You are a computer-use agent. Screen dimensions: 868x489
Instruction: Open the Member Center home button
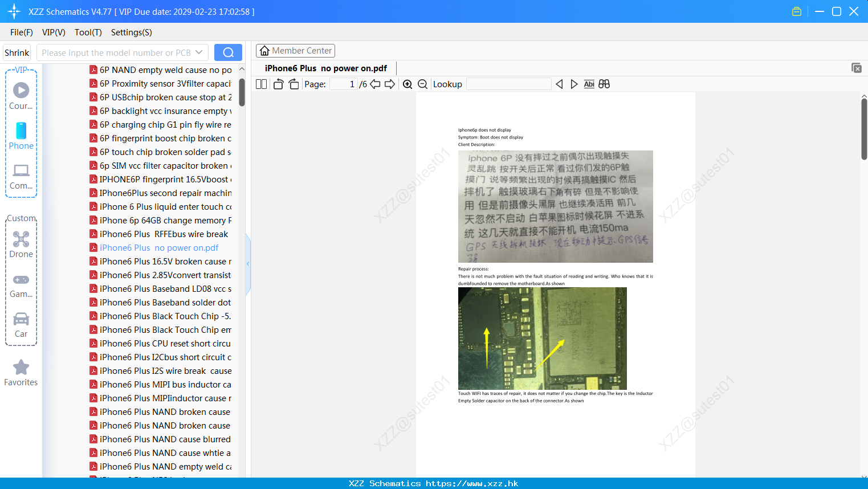[x=295, y=51]
